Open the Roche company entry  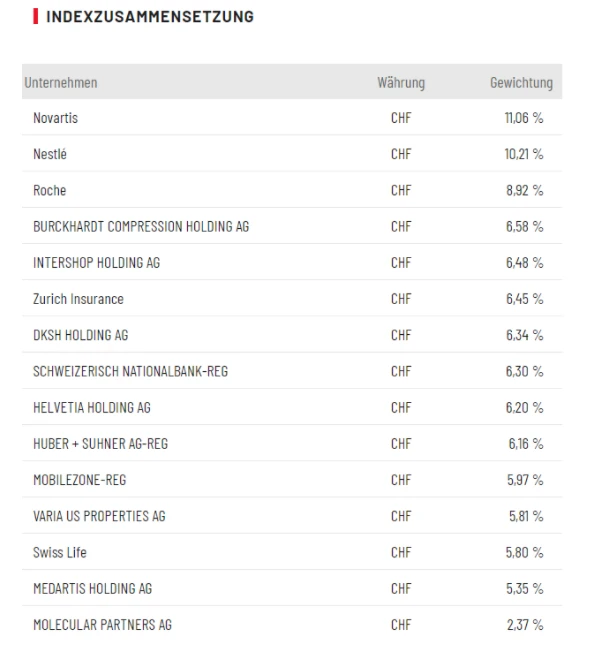[x=50, y=190]
